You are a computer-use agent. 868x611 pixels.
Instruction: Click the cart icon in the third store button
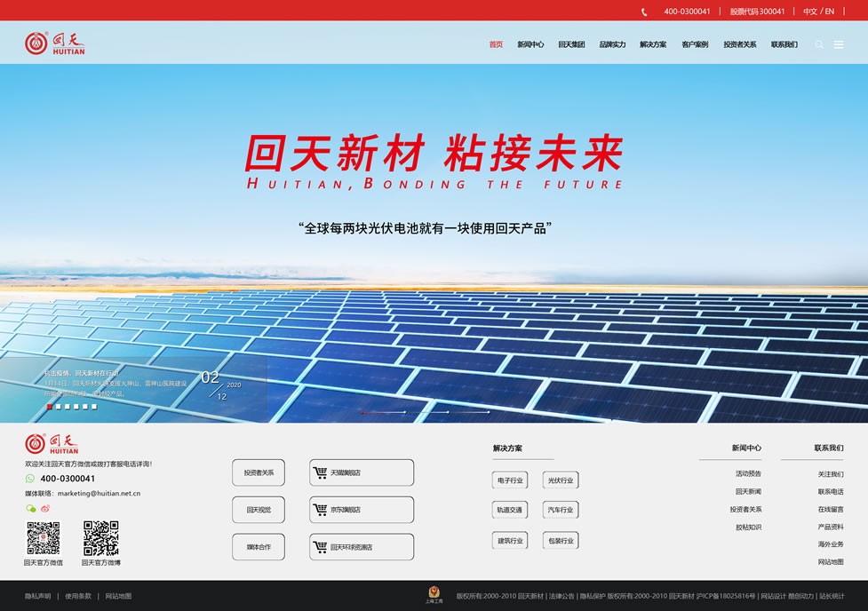(320, 547)
